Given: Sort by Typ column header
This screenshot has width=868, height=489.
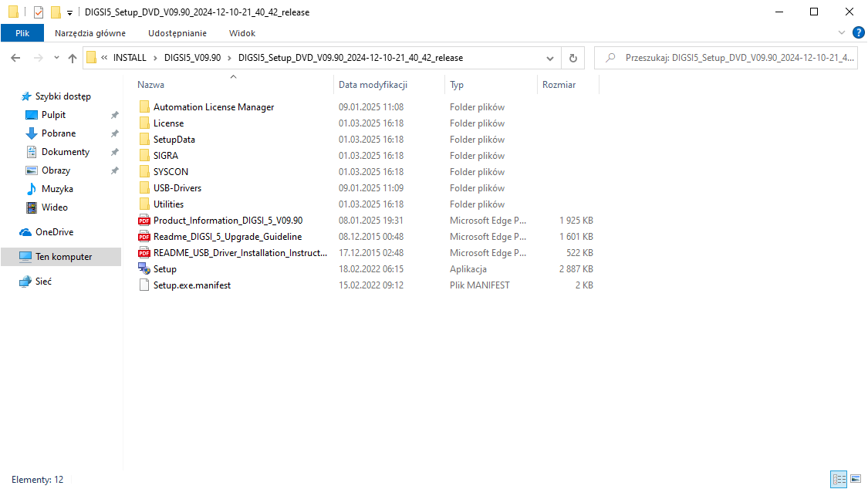Looking at the screenshot, I should [491, 85].
